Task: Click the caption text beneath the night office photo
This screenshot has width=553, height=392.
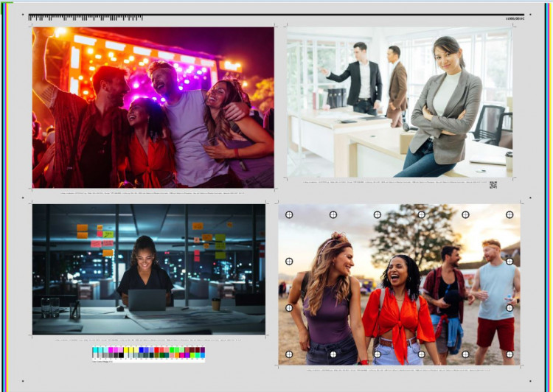Action: point(148,340)
